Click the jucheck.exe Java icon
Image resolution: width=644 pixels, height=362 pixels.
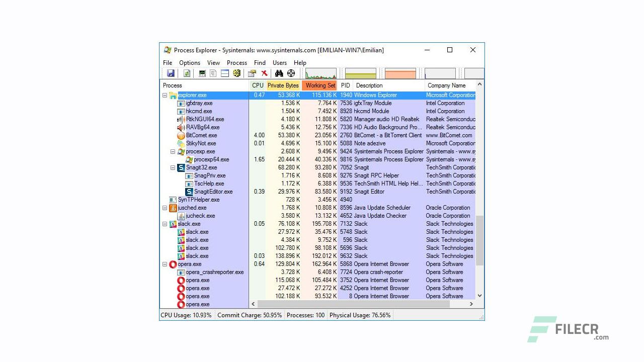point(181,216)
